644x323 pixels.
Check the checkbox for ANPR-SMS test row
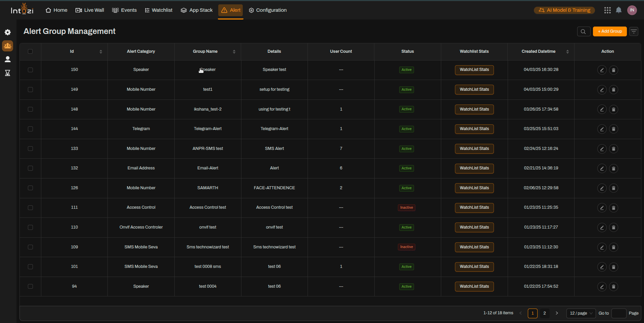[x=30, y=149]
